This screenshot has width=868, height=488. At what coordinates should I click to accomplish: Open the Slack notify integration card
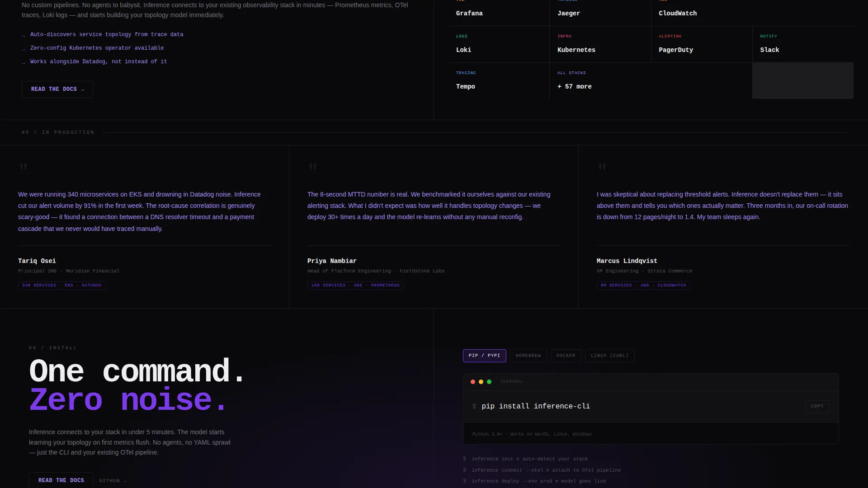click(803, 44)
